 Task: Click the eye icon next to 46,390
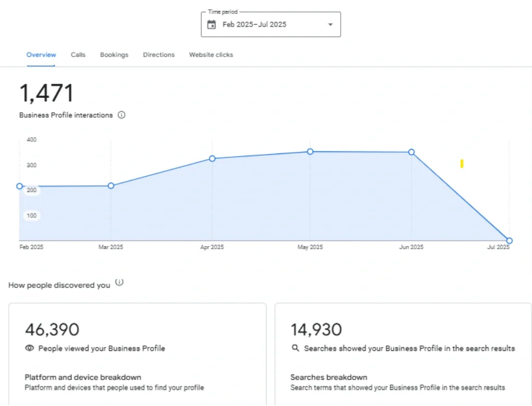coord(29,348)
